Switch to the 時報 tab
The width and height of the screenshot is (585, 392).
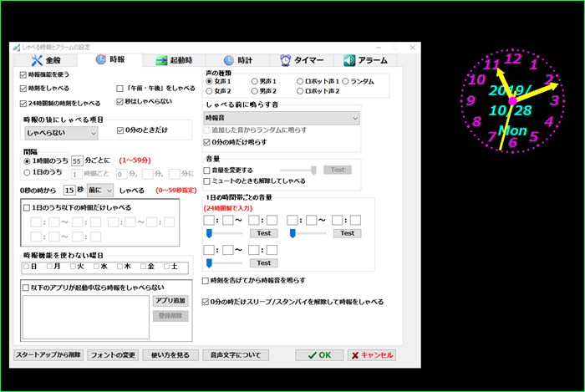pos(110,59)
